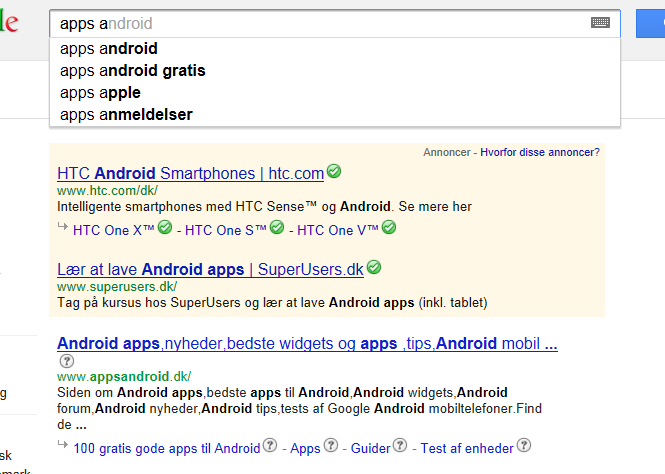
Task: Click question mark icon under Android apps result title
Action: 67,361
